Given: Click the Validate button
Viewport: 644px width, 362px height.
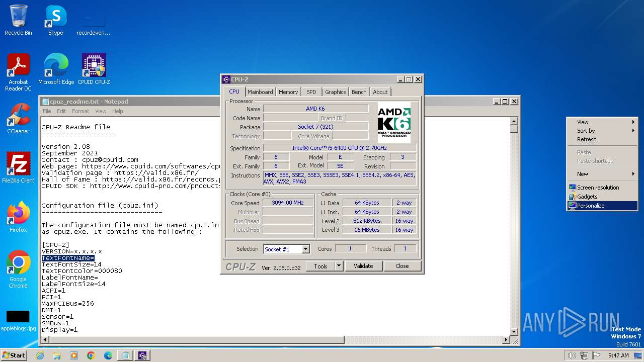Looking at the screenshot, I should tap(363, 266).
